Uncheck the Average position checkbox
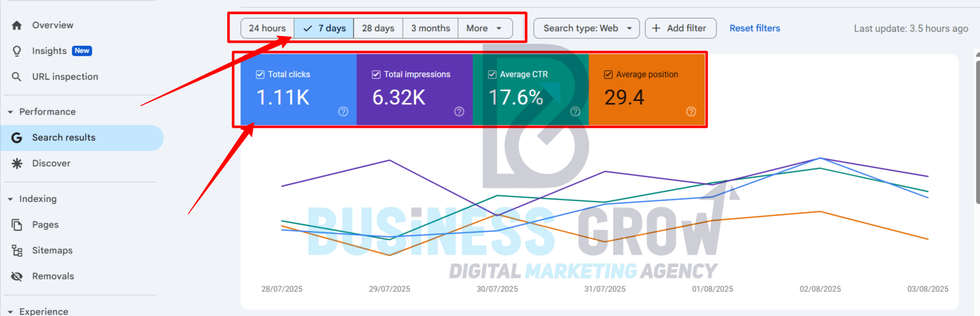 click(x=608, y=74)
